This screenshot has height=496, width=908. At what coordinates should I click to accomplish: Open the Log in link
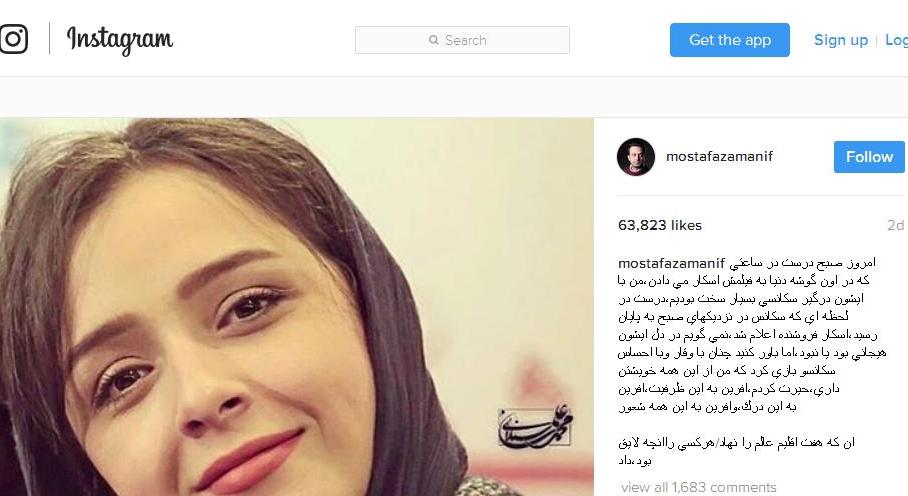(896, 40)
